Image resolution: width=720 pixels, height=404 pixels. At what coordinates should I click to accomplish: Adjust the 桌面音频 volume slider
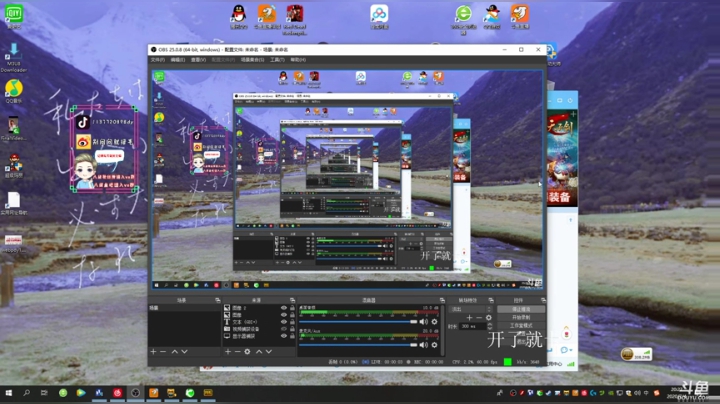(358, 322)
